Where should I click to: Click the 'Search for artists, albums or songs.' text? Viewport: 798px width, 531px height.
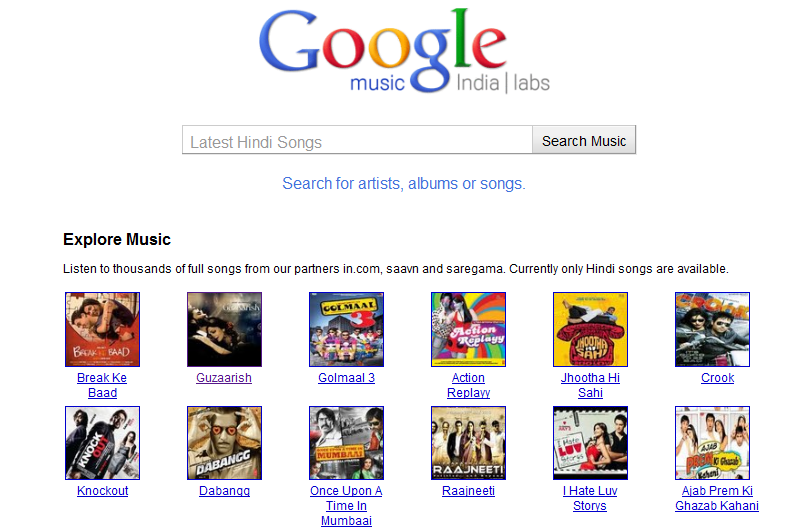(x=404, y=183)
